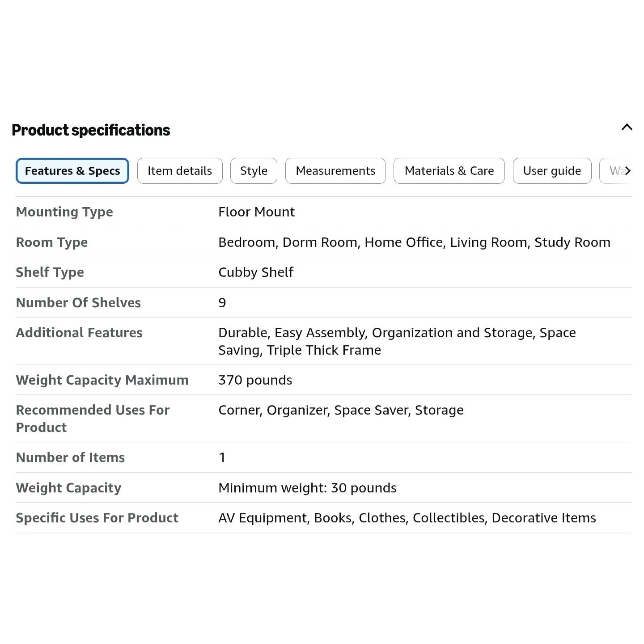Click Recommended Uses For Product label
This screenshot has height=644, width=644.
pos(93,419)
